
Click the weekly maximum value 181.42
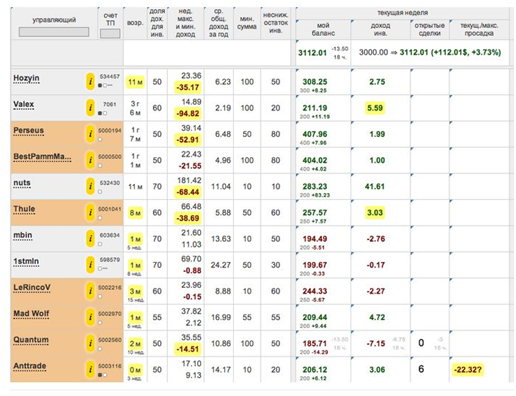click(189, 180)
